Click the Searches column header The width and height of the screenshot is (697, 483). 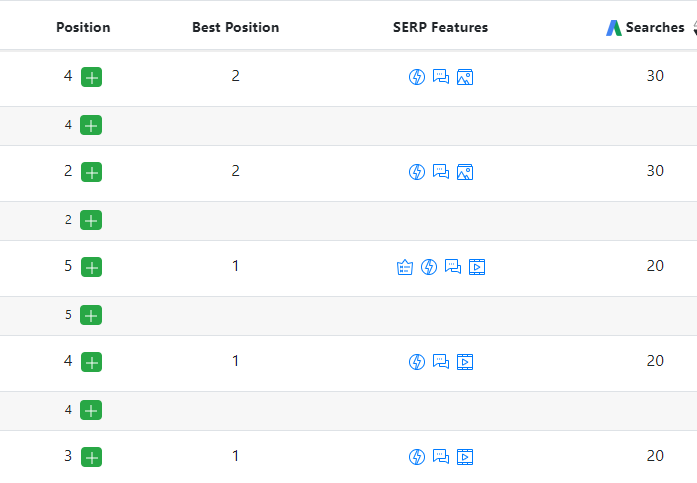click(x=655, y=28)
